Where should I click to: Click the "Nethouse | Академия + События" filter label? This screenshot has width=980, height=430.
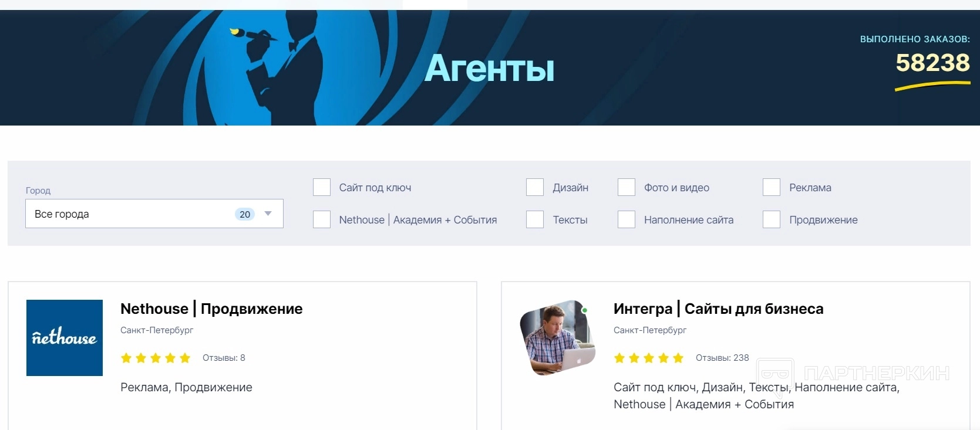pyautogui.click(x=418, y=220)
